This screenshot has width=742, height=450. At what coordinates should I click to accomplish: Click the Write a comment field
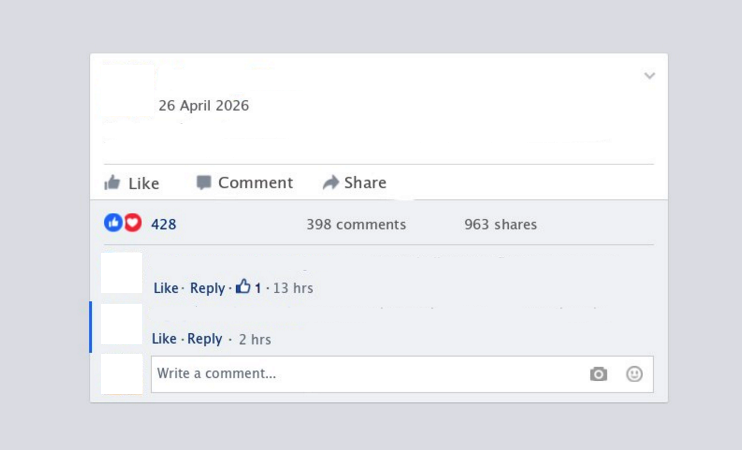402,374
